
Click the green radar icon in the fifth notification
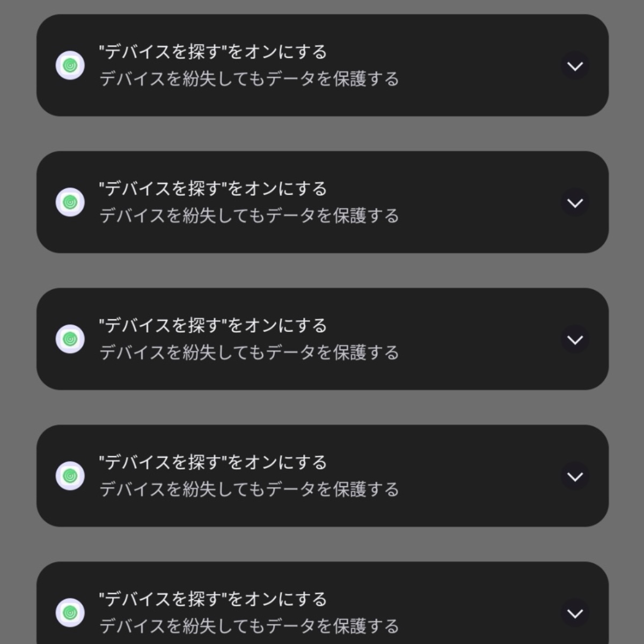70,613
